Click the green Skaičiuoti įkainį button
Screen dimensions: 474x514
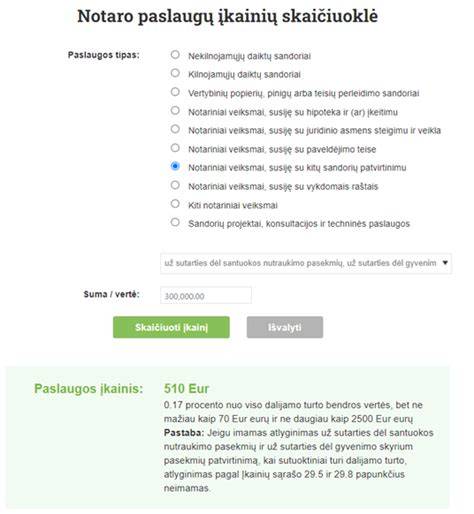click(171, 327)
